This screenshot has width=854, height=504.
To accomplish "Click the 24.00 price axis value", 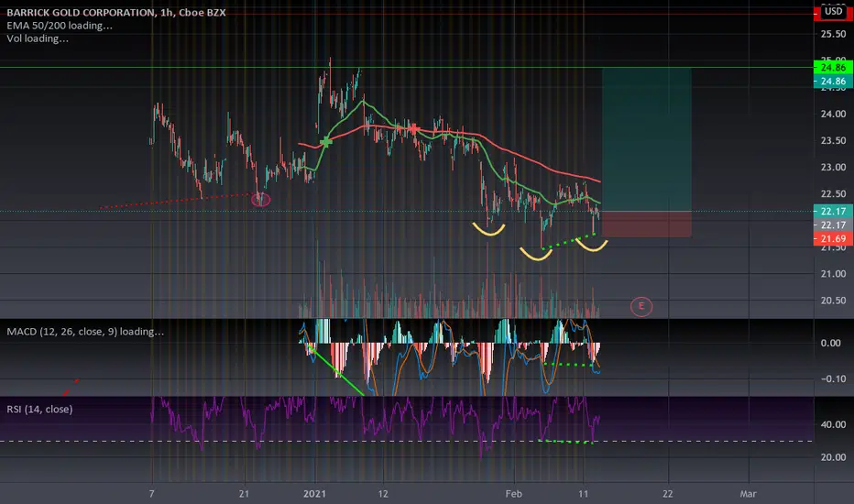I will (833, 114).
